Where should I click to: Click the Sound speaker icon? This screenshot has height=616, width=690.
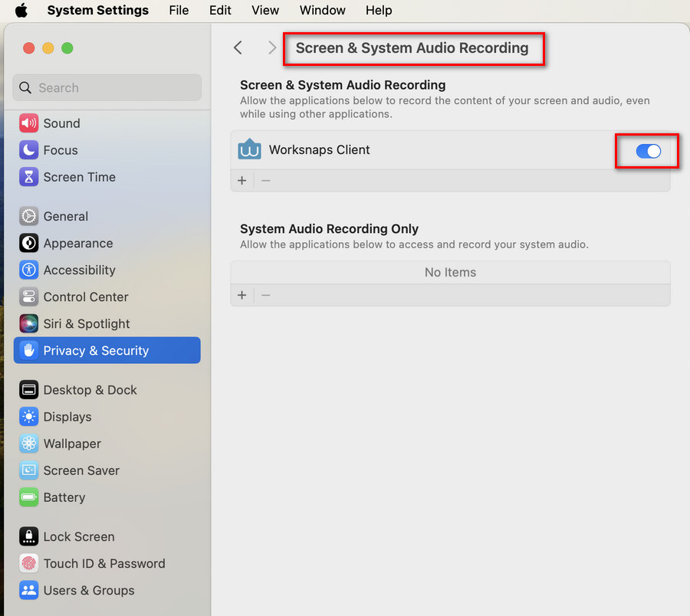pyautogui.click(x=29, y=123)
